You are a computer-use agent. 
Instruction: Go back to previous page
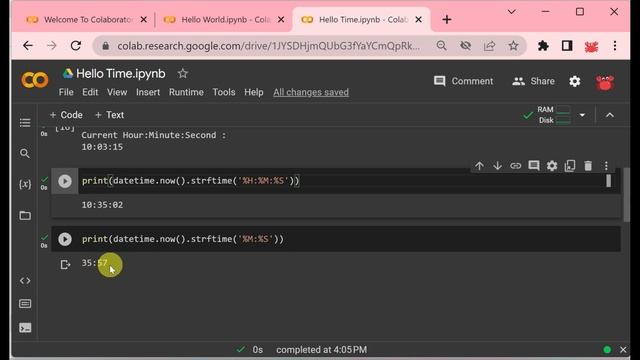pyautogui.click(x=28, y=46)
